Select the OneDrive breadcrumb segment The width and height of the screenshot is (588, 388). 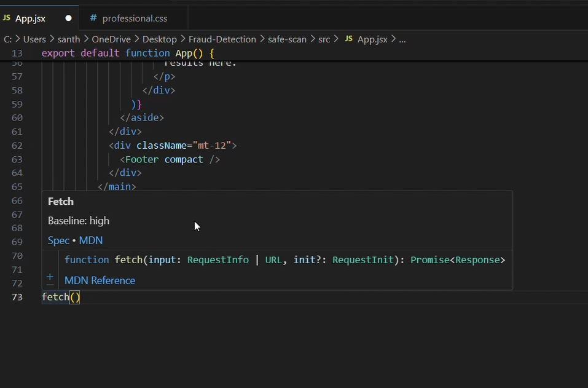[x=111, y=39]
